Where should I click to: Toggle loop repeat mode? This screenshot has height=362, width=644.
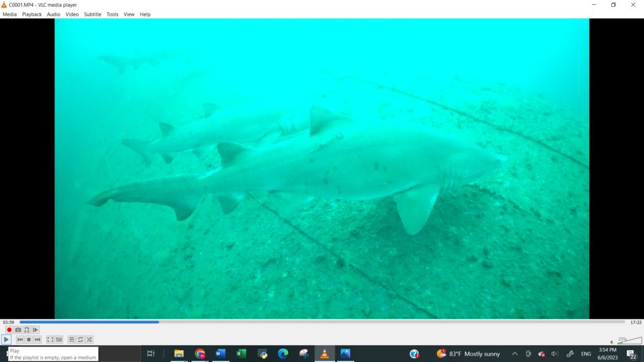(80, 339)
